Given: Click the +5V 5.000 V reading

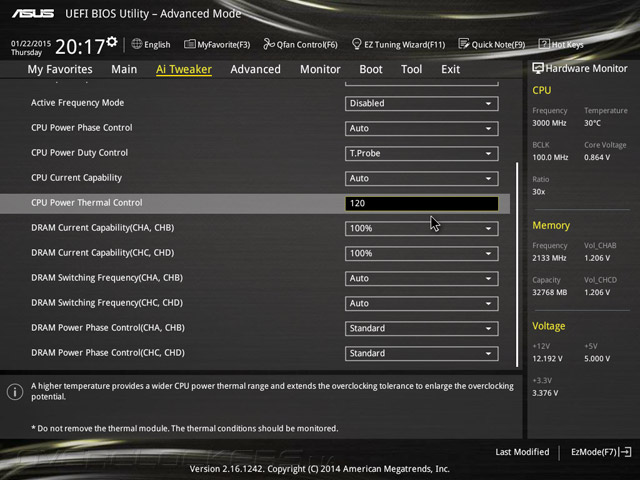Looking at the screenshot, I should click(597, 358).
